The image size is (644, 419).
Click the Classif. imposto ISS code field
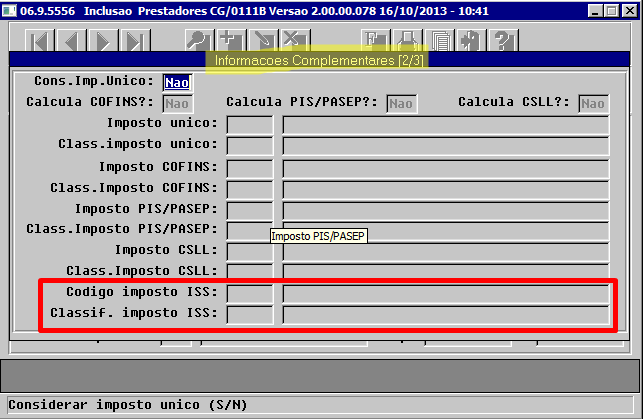click(250, 315)
